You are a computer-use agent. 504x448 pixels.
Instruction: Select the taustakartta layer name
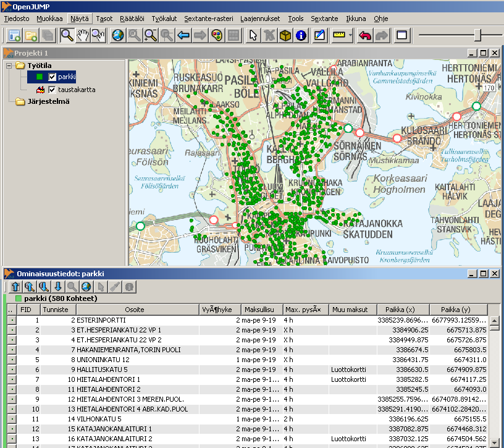pyautogui.click(x=77, y=90)
